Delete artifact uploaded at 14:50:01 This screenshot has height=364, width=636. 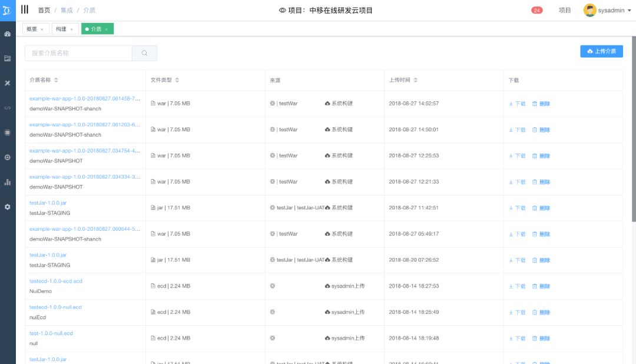(541, 130)
